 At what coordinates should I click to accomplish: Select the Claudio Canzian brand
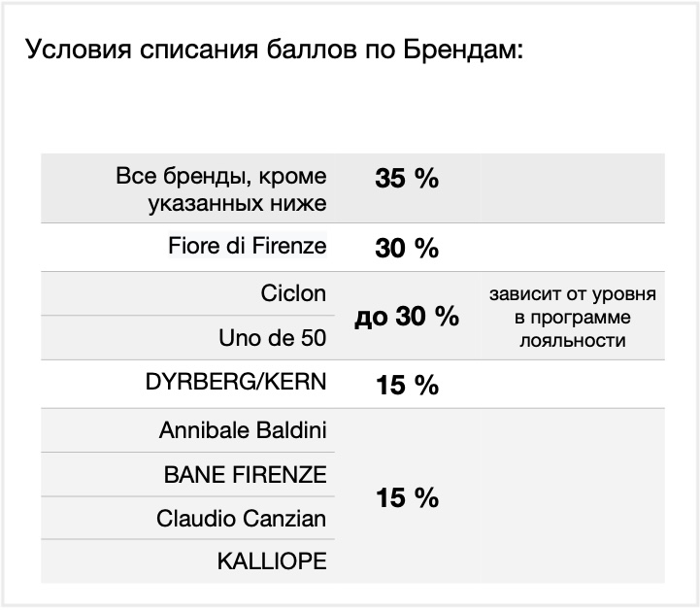pyautogui.click(x=242, y=520)
